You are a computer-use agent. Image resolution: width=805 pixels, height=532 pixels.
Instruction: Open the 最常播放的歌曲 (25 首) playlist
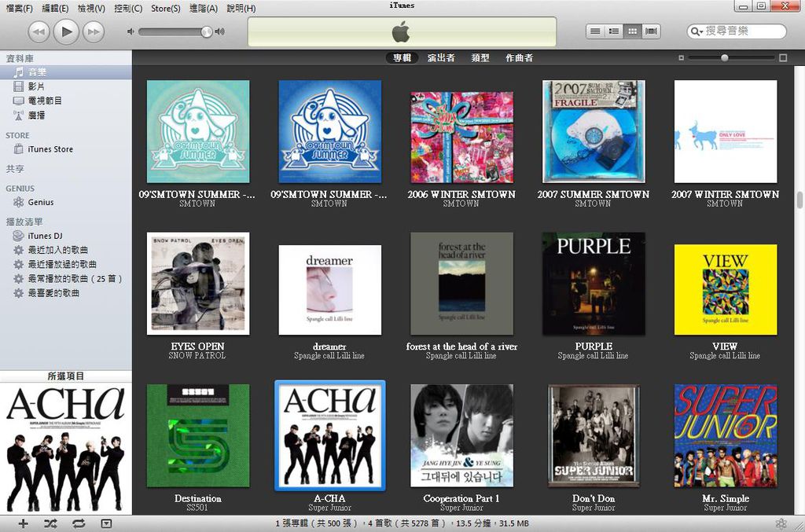pyautogui.click(x=66, y=278)
